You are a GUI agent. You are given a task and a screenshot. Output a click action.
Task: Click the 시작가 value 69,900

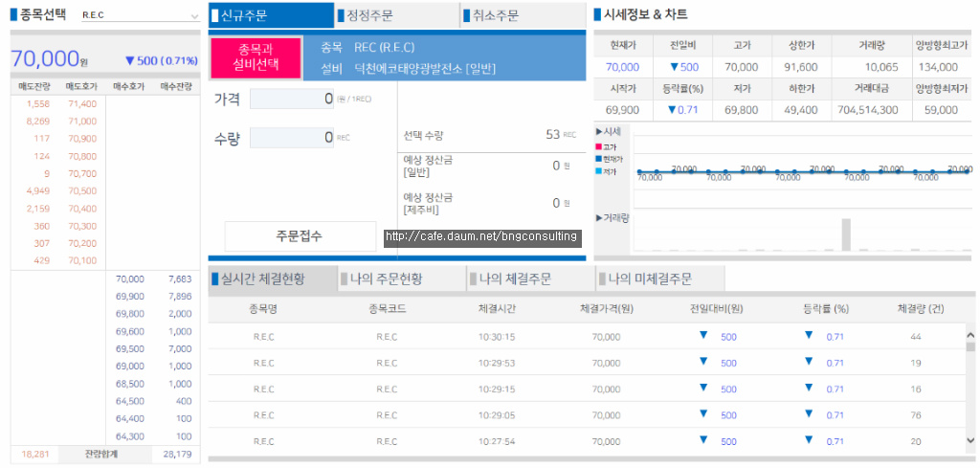622,110
